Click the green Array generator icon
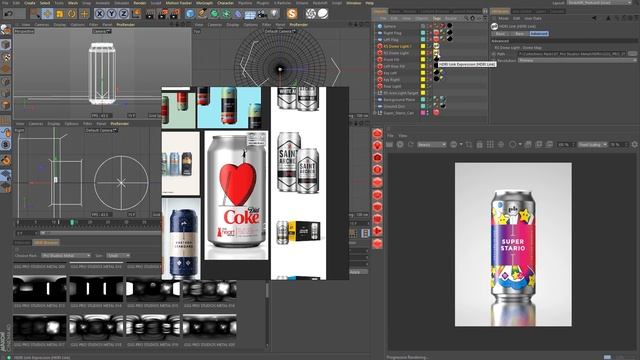Screen dimensions: 640x360 pos(226,14)
